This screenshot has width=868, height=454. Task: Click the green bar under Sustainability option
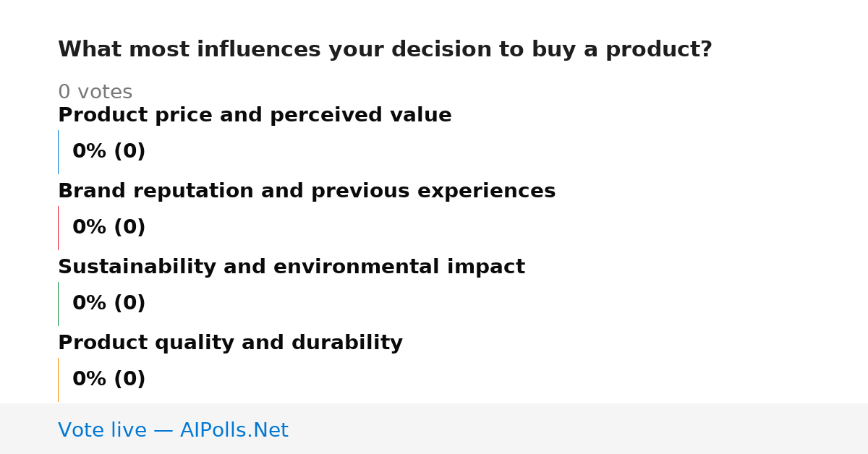pos(58,304)
